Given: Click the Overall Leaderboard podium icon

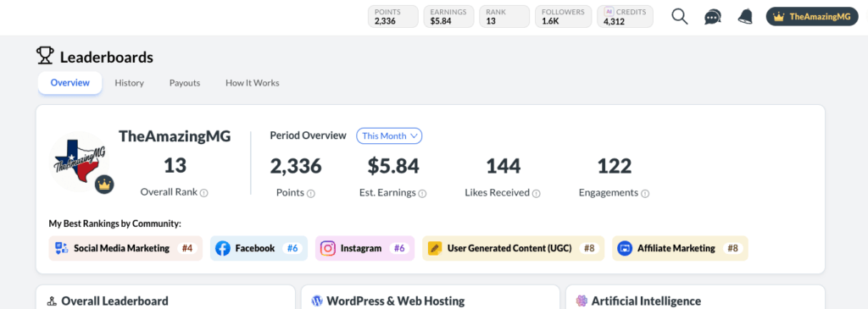Looking at the screenshot, I should [52, 301].
